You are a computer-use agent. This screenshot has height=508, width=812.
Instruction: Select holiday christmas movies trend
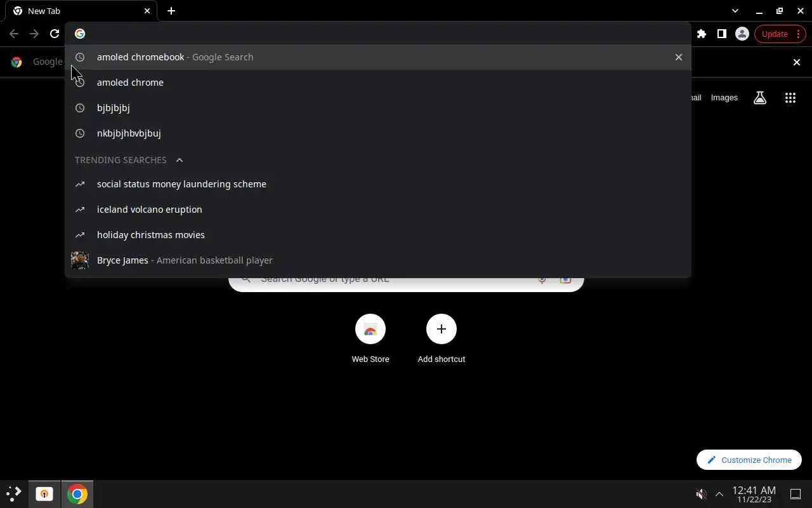point(378,235)
